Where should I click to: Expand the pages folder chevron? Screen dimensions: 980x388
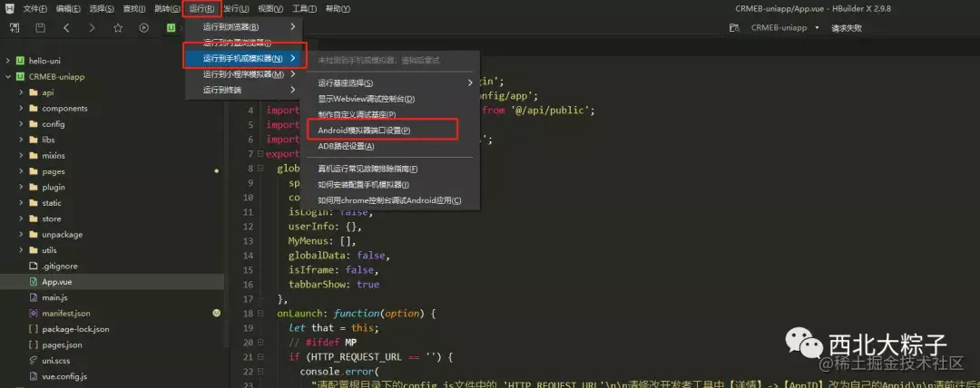click(21, 171)
